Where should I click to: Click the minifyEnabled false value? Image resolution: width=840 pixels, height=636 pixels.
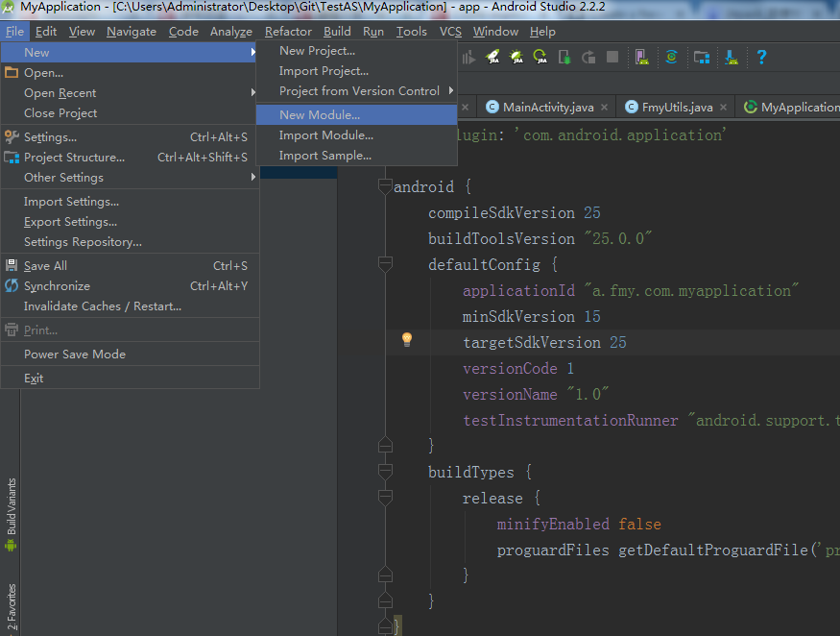[x=639, y=524]
